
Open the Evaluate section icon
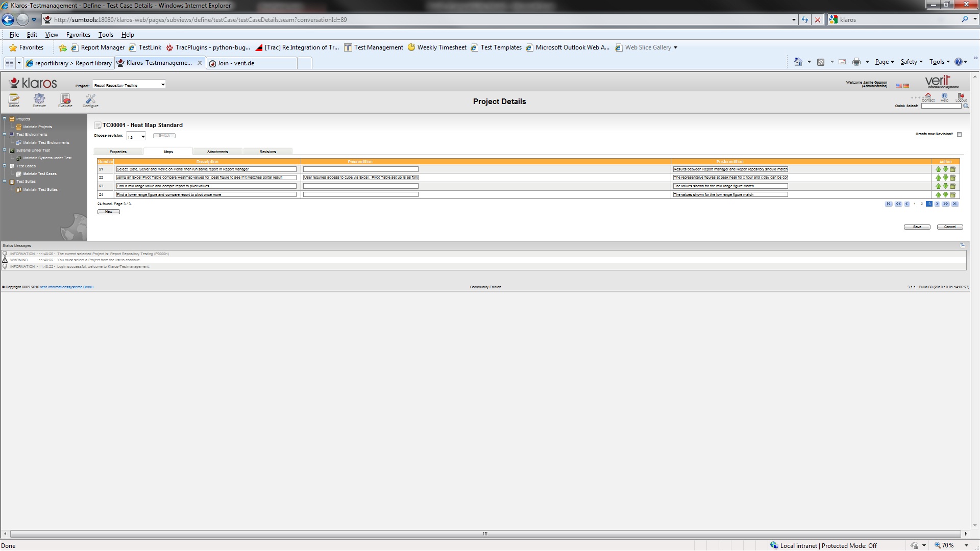65,99
